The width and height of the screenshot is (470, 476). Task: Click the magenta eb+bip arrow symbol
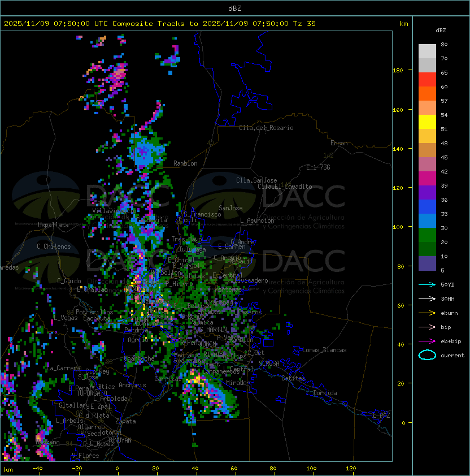click(x=427, y=341)
